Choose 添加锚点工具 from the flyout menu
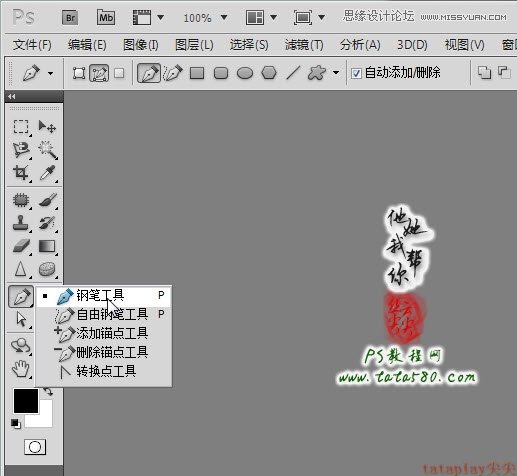This screenshot has width=517, height=476. [104, 333]
